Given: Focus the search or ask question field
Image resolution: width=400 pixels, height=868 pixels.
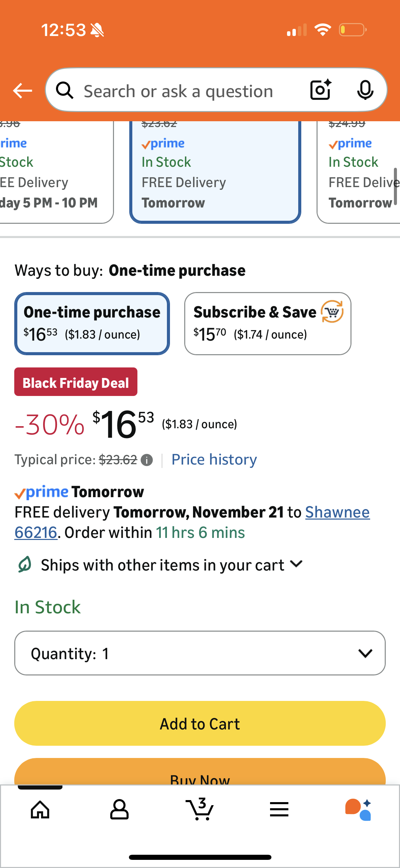Looking at the screenshot, I should coord(178,91).
